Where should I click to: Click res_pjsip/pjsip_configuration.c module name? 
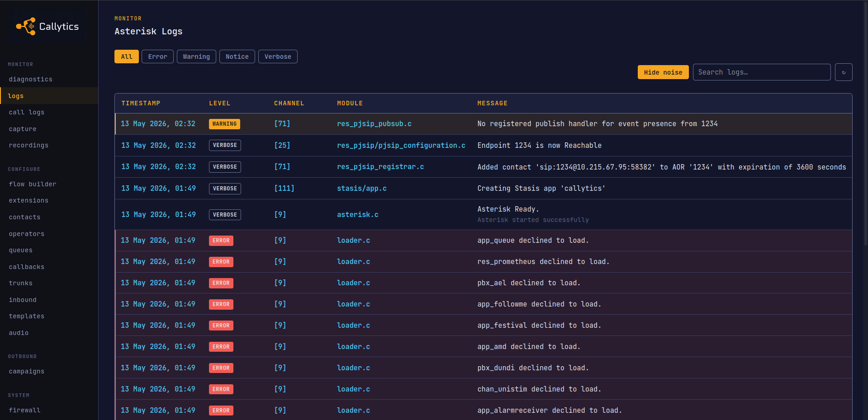(401, 145)
